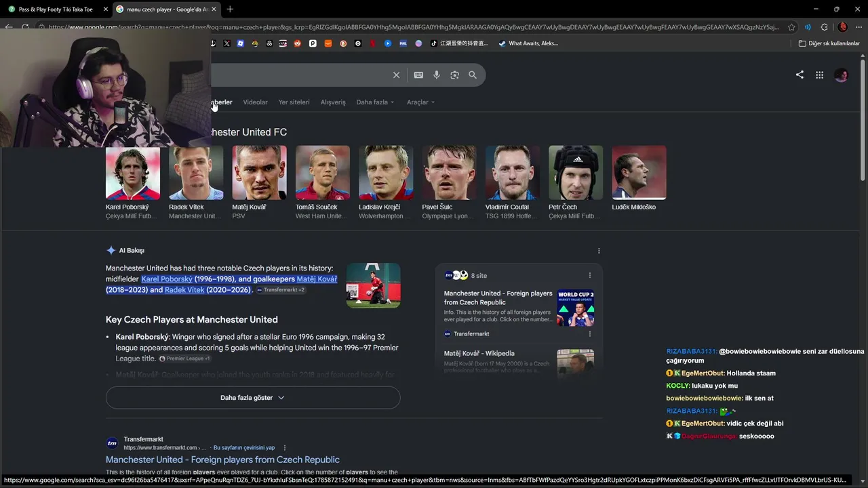Open the Google account avatar menu

pyautogui.click(x=842, y=75)
